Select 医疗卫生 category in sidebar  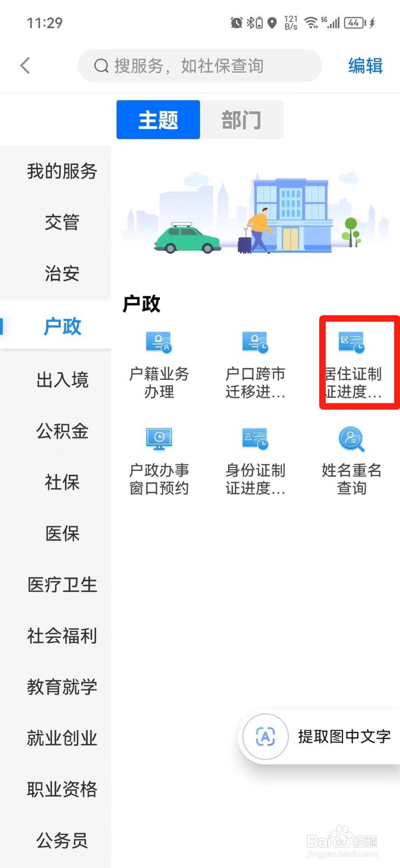[62, 585]
